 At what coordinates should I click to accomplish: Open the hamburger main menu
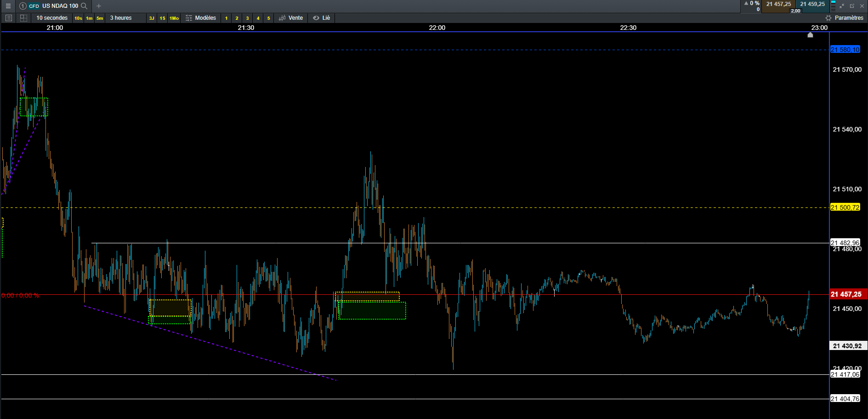tap(8, 6)
